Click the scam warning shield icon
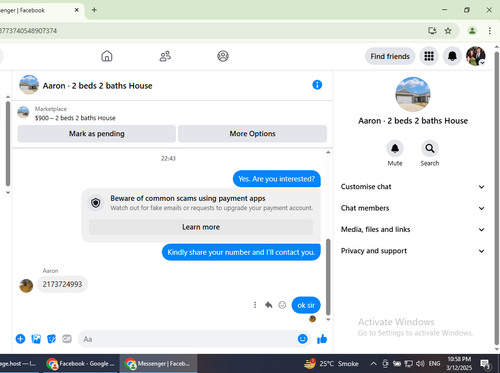Viewport: 500px width, 373px height. [96, 203]
